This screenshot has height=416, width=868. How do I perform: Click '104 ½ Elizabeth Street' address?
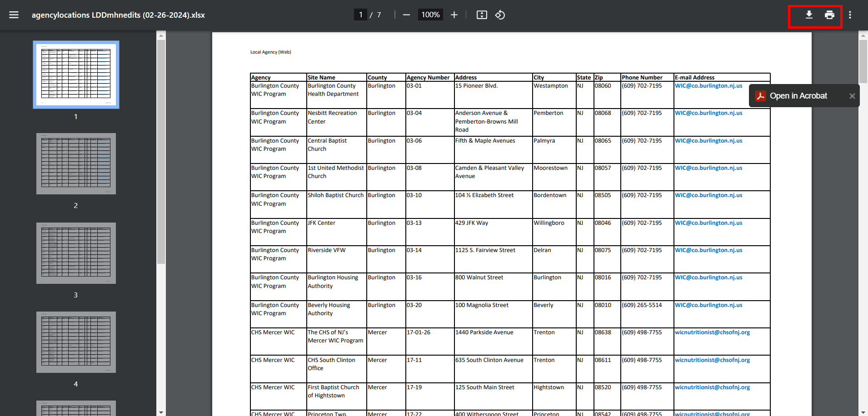point(484,195)
